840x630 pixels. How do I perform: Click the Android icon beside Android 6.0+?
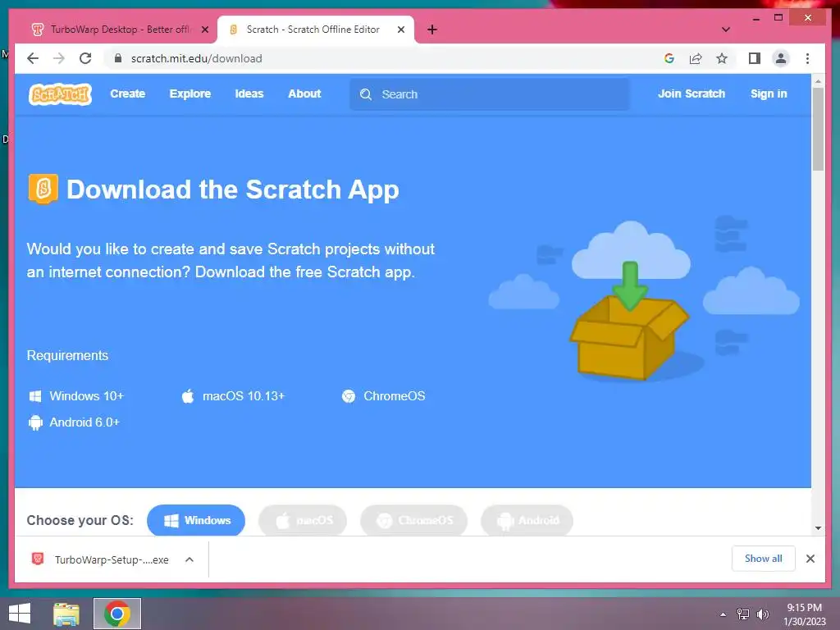(35, 422)
